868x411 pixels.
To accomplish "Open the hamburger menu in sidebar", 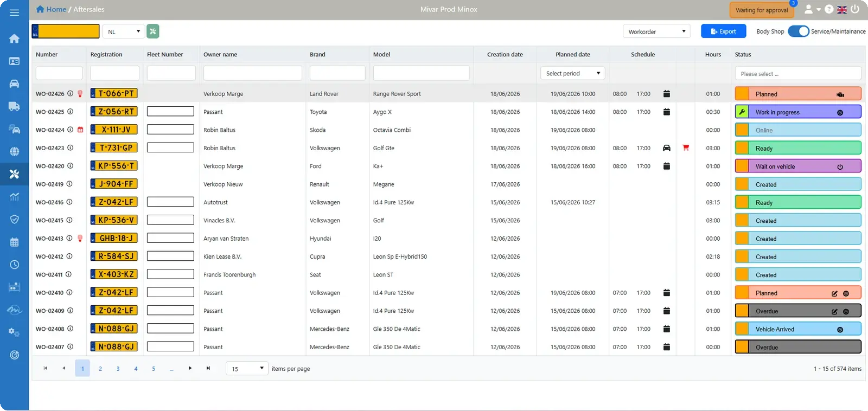I will [x=14, y=12].
